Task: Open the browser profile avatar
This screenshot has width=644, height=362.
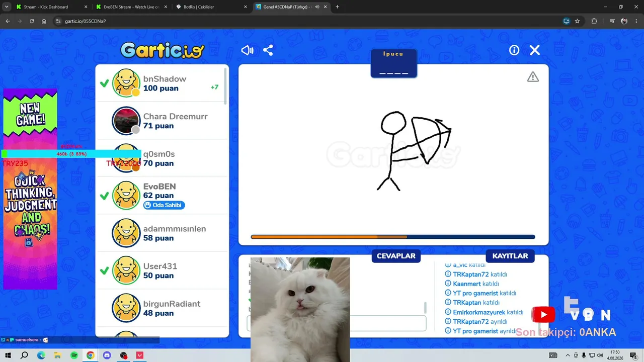Action: pos(624,21)
